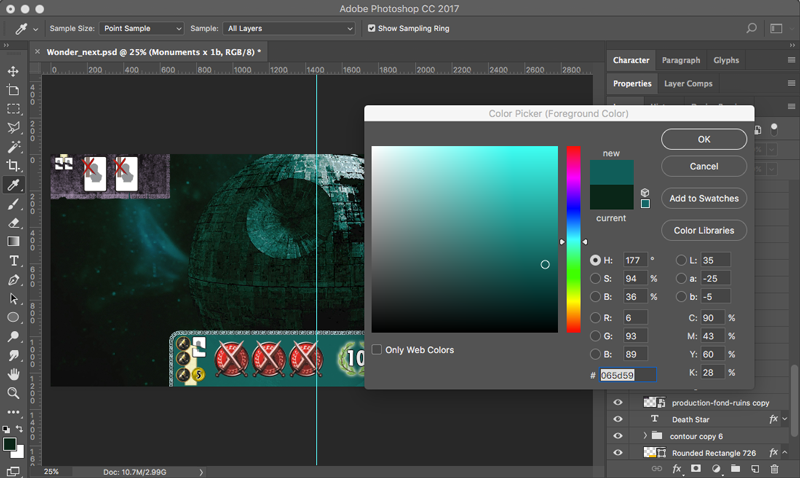Switch to the Layer Comps tab
800x478 pixels.
(x=688, y=84)
